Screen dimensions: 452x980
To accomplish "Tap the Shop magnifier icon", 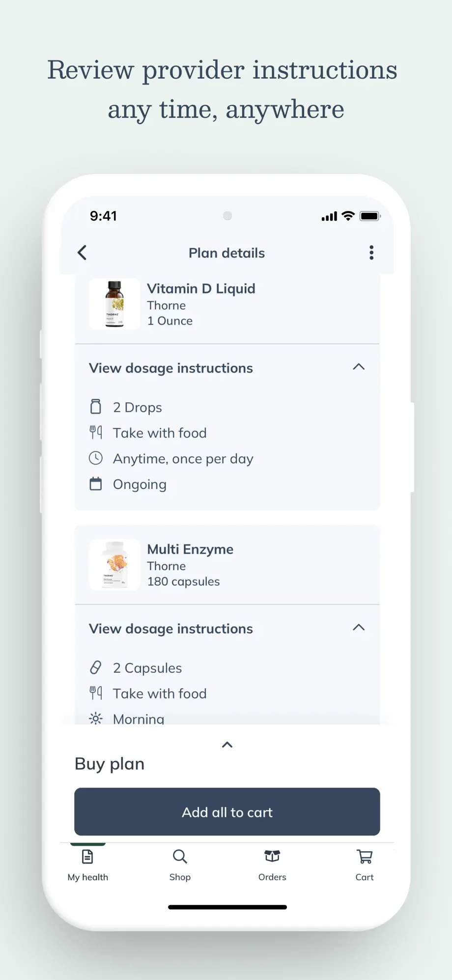I will (180, 857).
